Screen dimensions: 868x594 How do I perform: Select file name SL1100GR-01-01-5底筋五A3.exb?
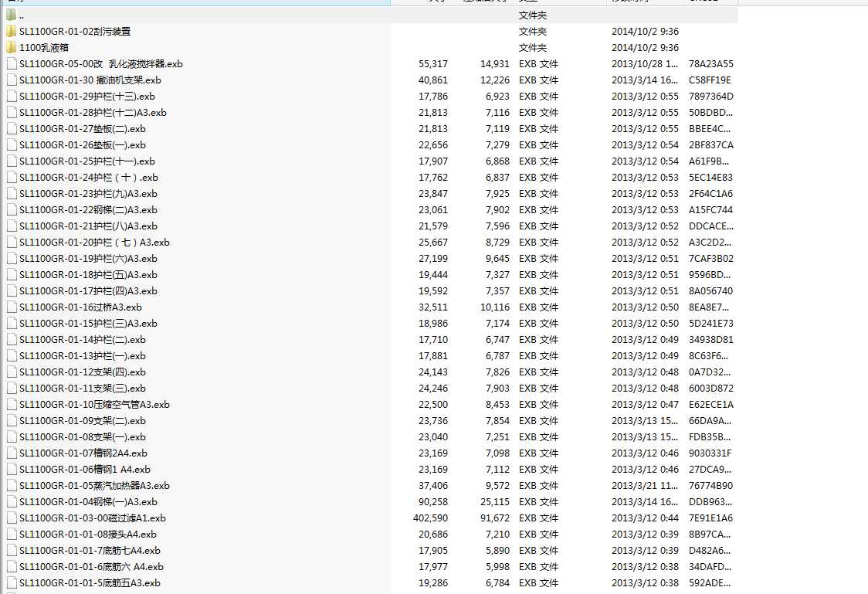[x=90, y=583]
